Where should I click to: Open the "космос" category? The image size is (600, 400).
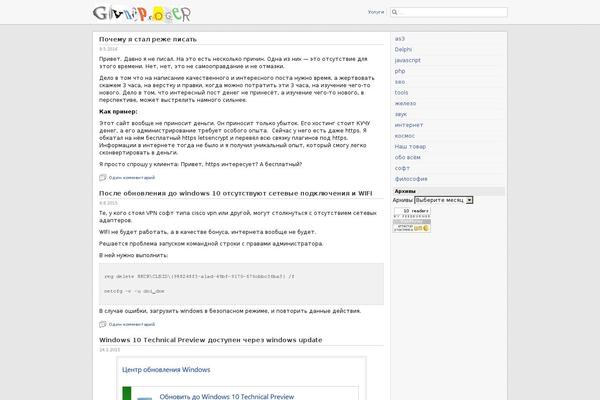[405, 136]
